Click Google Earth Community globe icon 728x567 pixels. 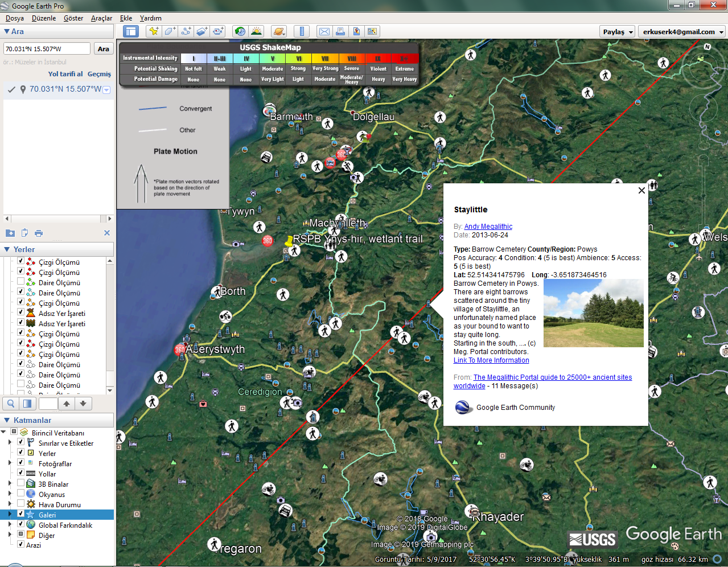463,408
